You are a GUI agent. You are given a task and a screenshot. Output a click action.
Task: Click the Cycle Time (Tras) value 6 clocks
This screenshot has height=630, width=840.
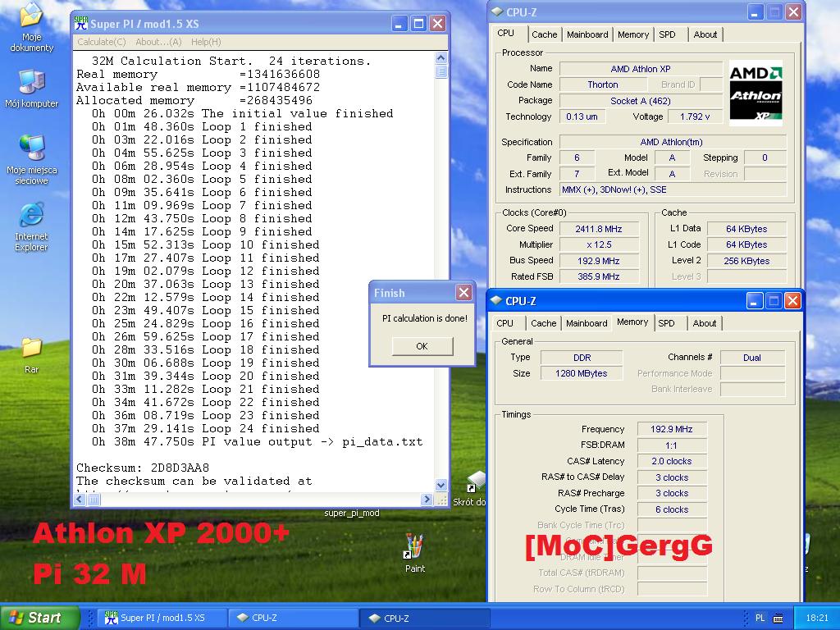pos(672,509)
